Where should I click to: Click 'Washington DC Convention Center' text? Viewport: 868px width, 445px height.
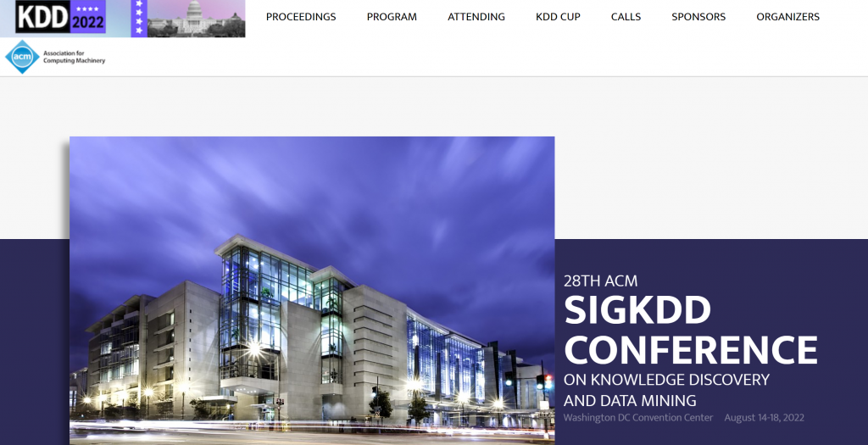tap(638, 418)
